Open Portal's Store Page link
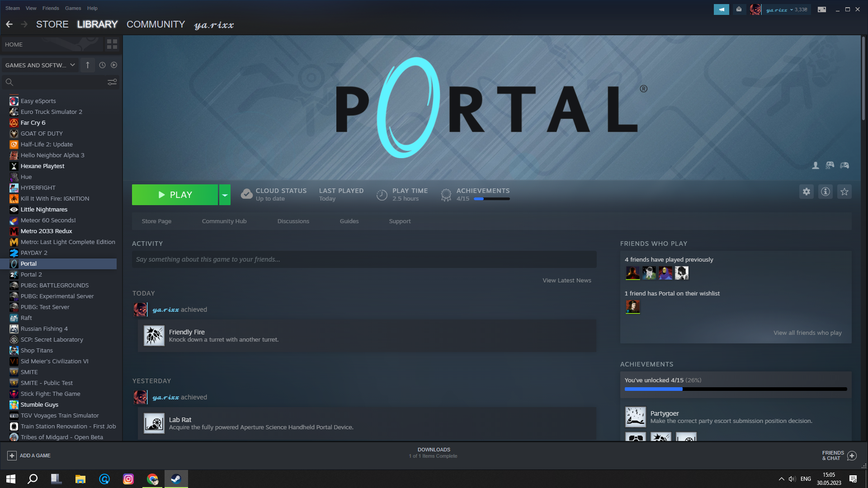The width and height of the screenshot is (868, 488). tap(156, 221)
